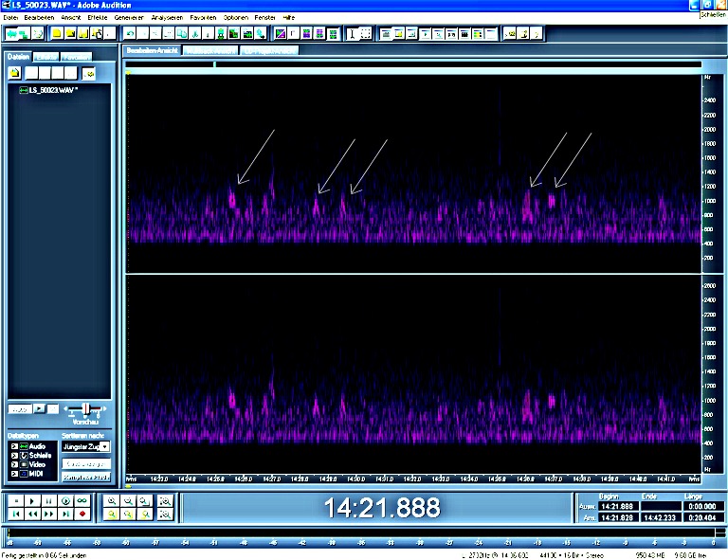Click the Copy toolbar icon
Image resolution: width=728 pixels, height=560 pixels.
182,34
